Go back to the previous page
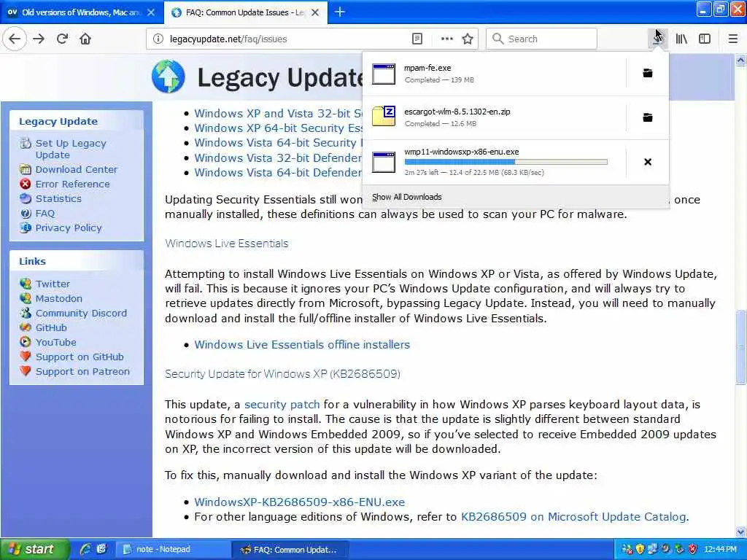Image resolution: width=747 pixels, height=560 pixels. pos(15,39)
